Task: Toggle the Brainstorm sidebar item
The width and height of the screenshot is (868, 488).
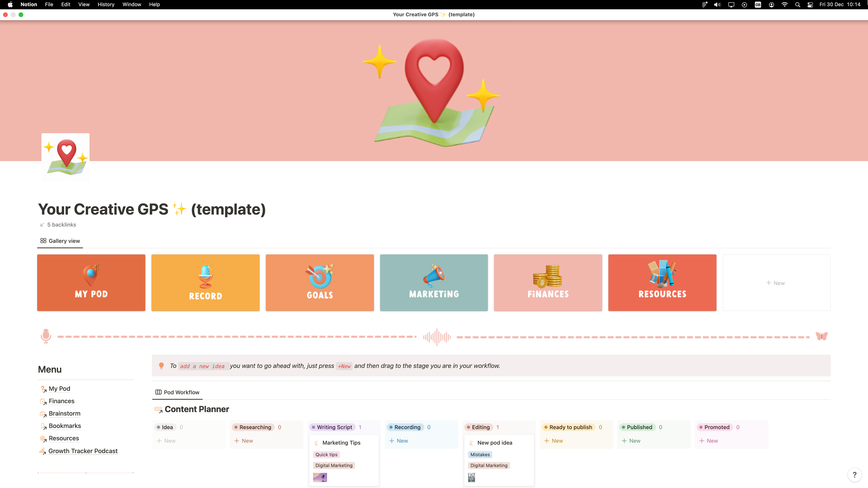Action: (x=64, y=413)
